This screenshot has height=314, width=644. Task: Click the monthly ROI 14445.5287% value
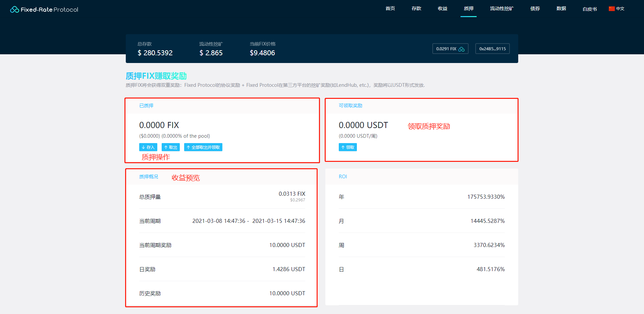(x=487, y=221)
